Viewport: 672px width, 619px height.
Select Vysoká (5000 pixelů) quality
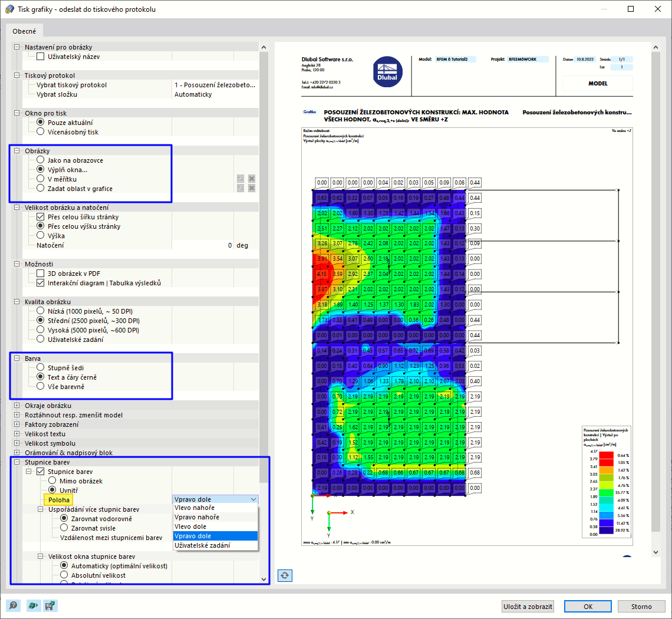click(x=40, y=330)
